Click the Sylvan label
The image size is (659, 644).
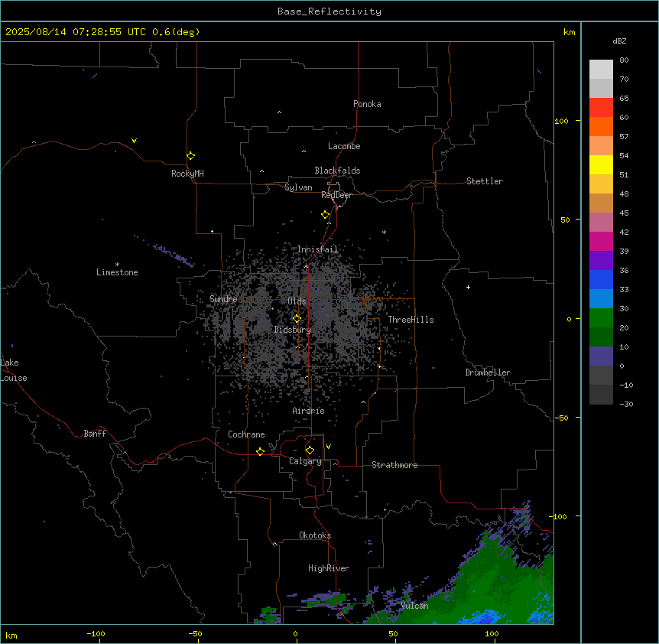pos(298,187)
